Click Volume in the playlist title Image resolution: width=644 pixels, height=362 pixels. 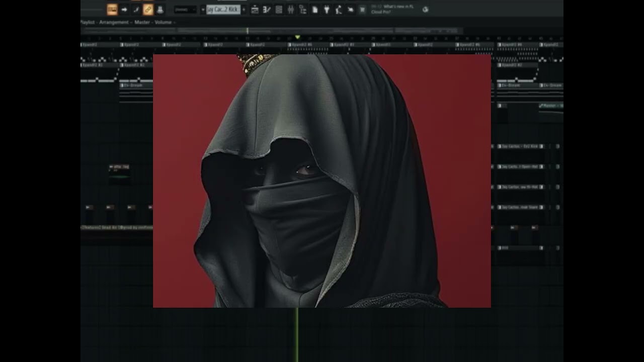[163, 22]
